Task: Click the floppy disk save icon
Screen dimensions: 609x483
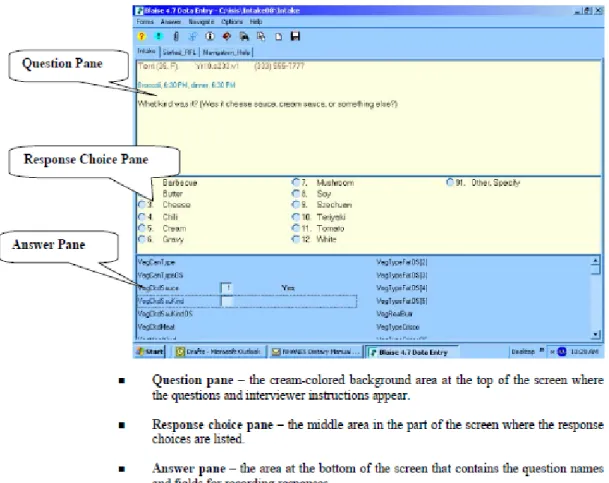Action: tap(296, 36)
